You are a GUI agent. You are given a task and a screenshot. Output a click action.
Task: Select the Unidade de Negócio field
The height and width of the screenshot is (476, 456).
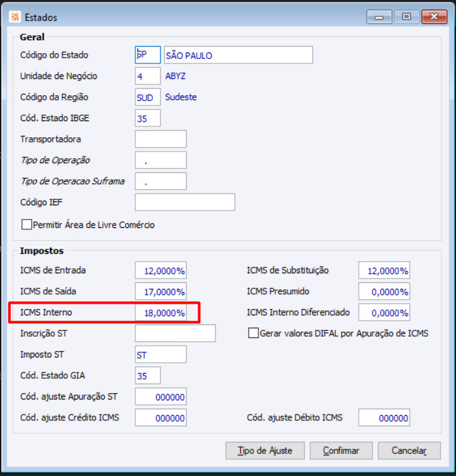148,76
